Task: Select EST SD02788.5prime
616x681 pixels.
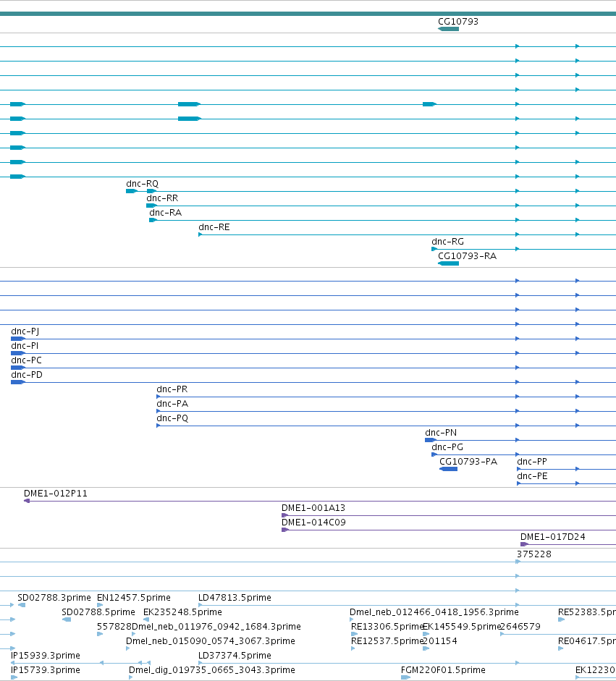Action: 98,612
